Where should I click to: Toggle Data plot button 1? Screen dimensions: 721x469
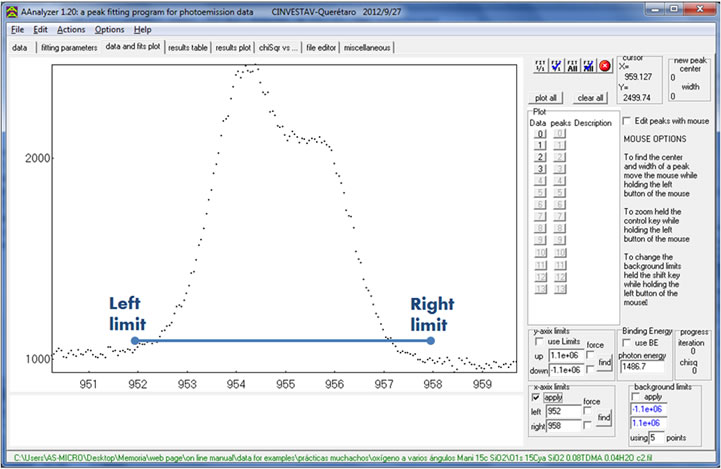(x=540, y=145)
